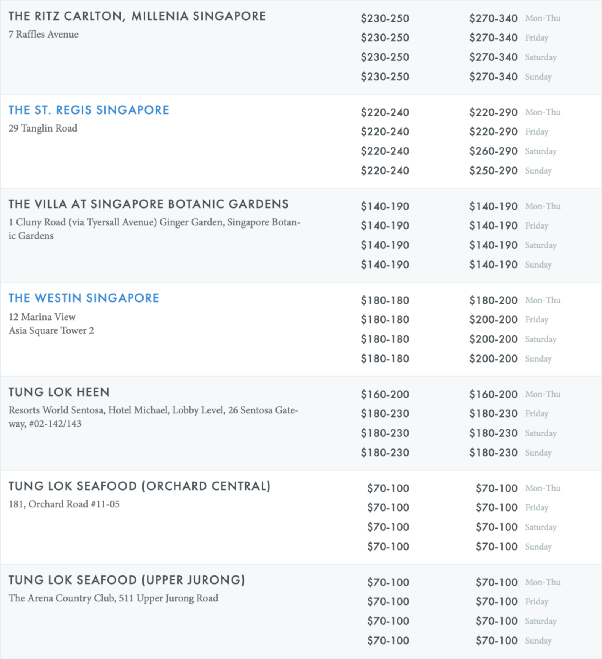The width and height of the screenshot is (602, 659).
Task: Click the 29 Tanglin Road address
Action: [x=43, y=129]
